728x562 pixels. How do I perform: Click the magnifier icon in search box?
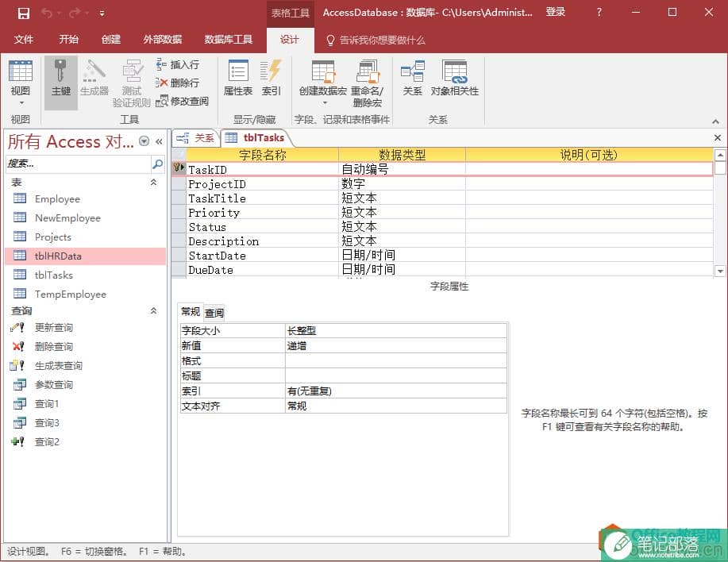(x=157, y=164)
